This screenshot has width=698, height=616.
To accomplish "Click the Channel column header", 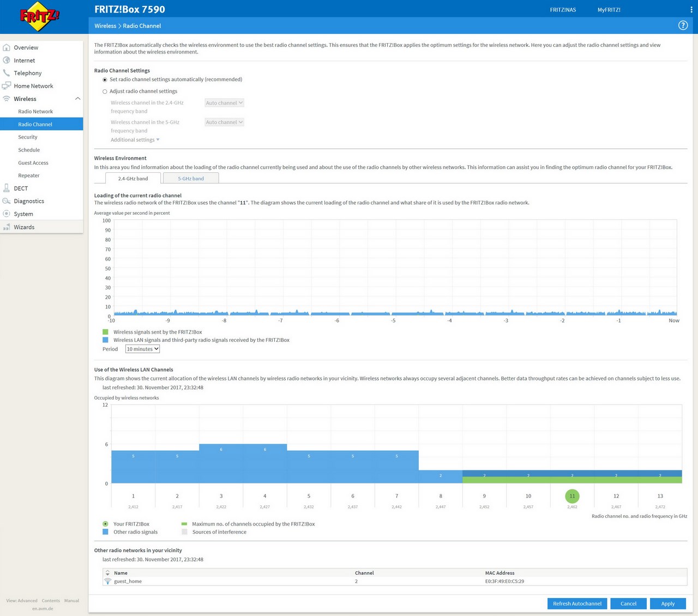I will [364, 573].
